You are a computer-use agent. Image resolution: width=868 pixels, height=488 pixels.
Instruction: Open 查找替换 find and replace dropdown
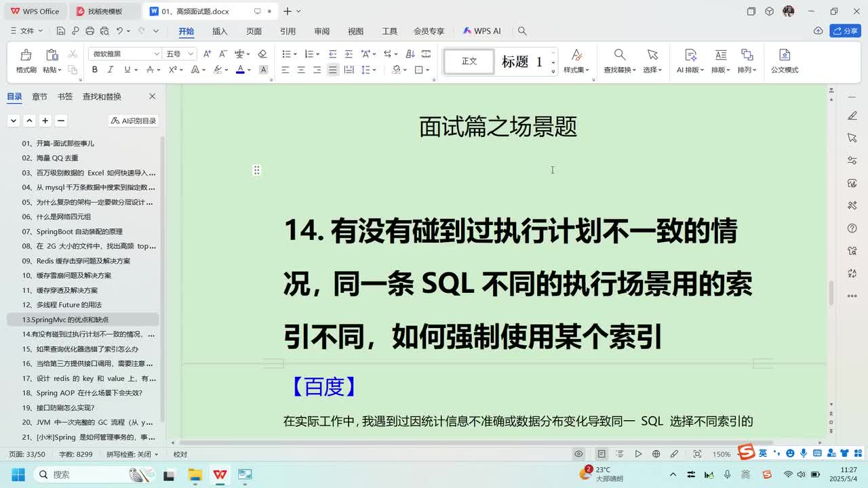620,70
